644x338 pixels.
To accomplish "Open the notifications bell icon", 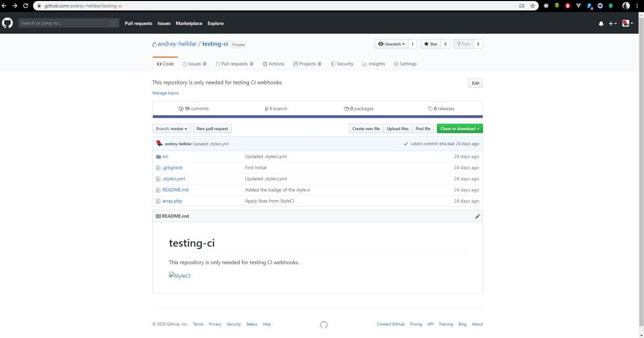I will pyautogui.click(x=601, y=24).
